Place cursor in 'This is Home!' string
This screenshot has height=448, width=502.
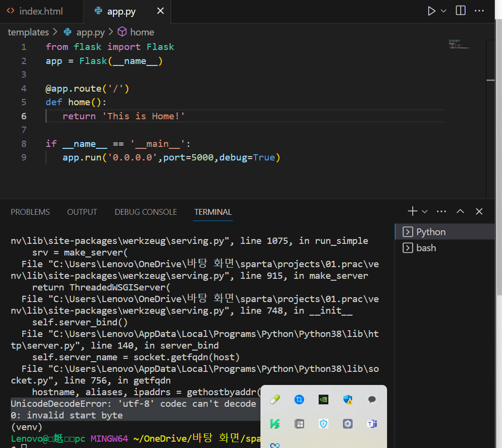click(143, 116)
